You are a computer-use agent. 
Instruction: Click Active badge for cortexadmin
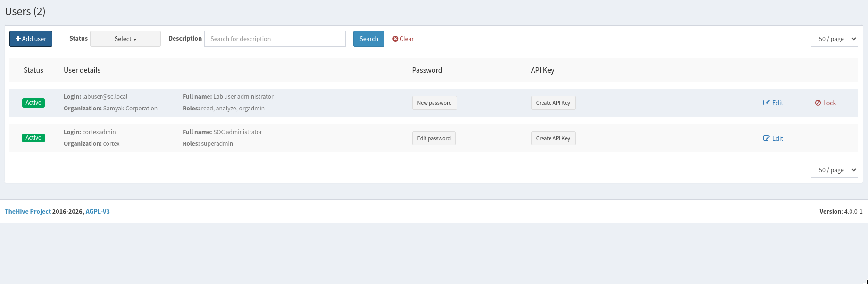pyautogui.click(x=33, y=138)
